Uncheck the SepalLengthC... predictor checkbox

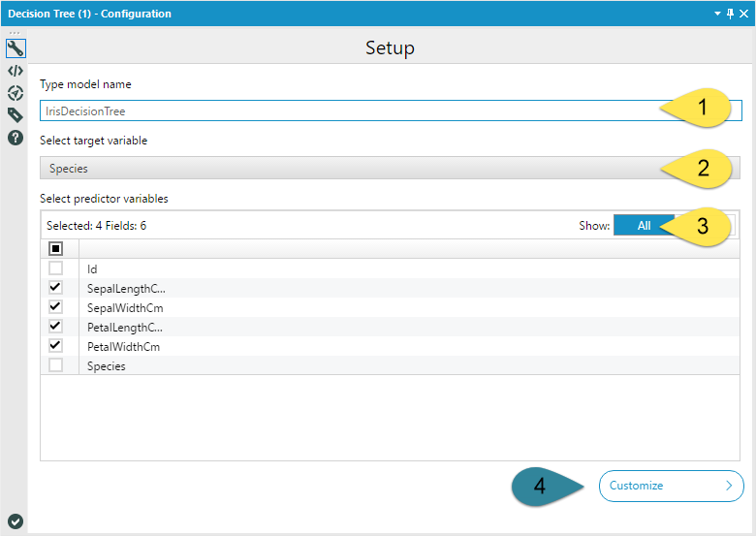point(56,288)
